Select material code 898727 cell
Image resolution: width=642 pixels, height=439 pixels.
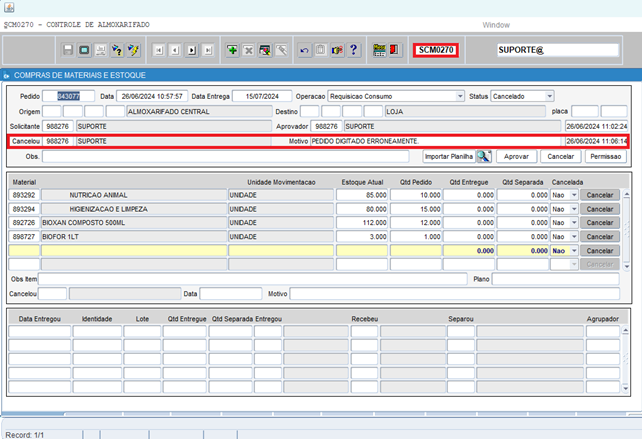[24, 237]
